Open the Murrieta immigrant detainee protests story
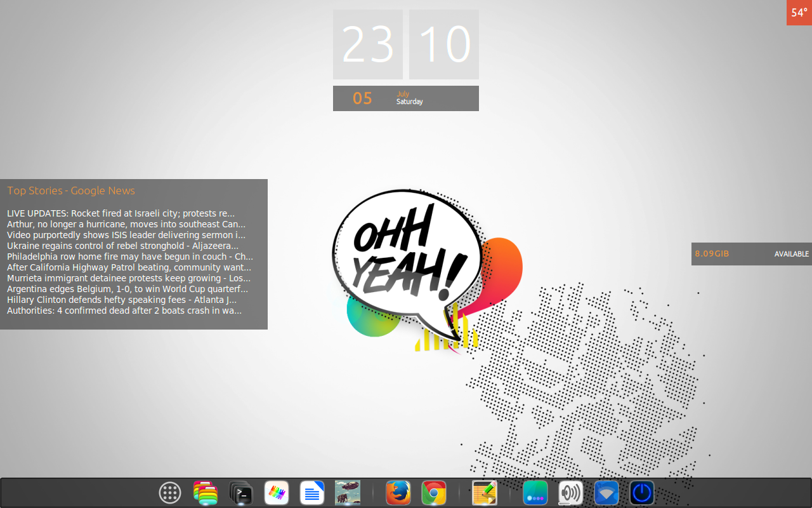 (x=129, y=278)
